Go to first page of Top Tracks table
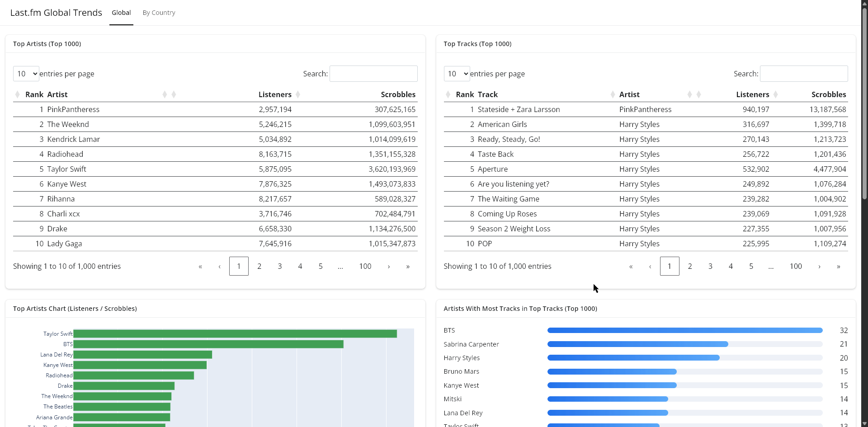Image resolution: width=868 pixels, height=427 pixels. 631,267
